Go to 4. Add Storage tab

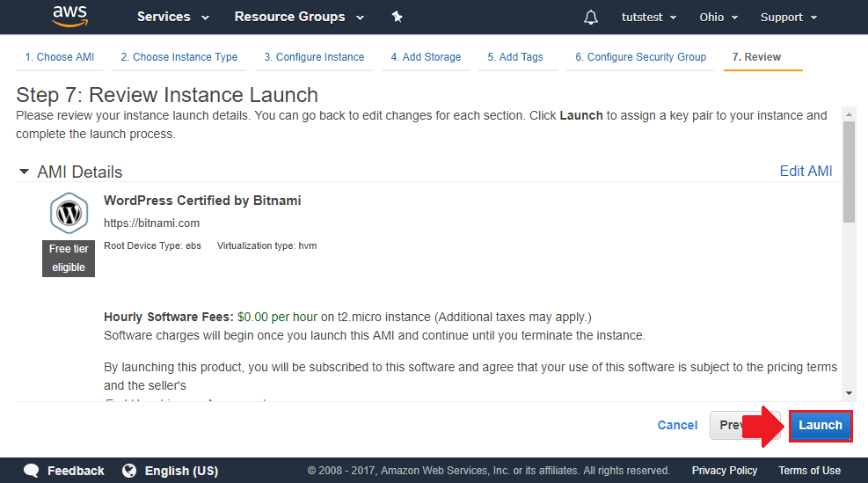(x=426, y=57)
